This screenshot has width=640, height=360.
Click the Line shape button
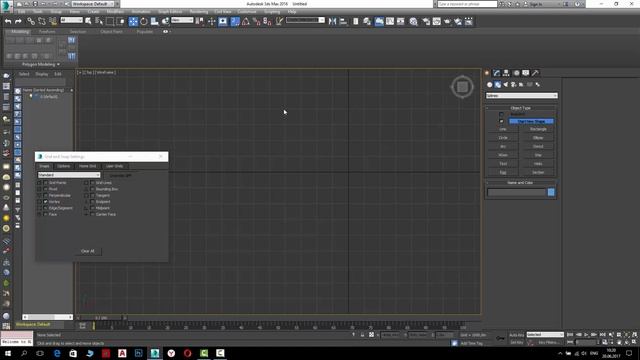click(x=503, y=129)
